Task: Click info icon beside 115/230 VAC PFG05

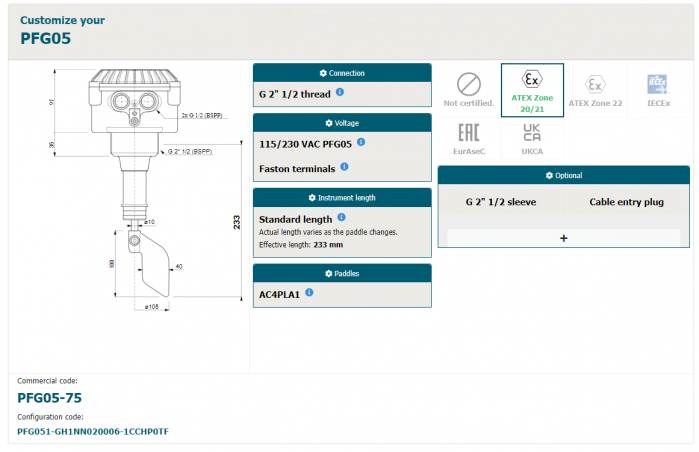Action: coord(361,142)
